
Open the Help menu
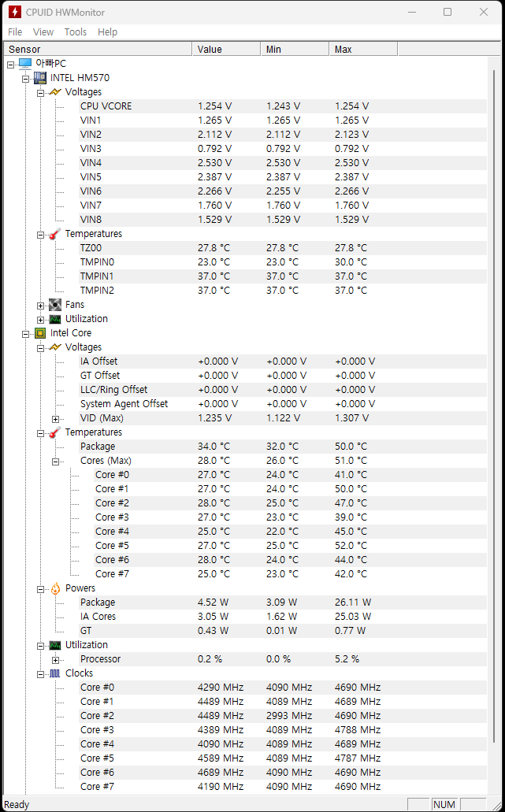point(107,32)
